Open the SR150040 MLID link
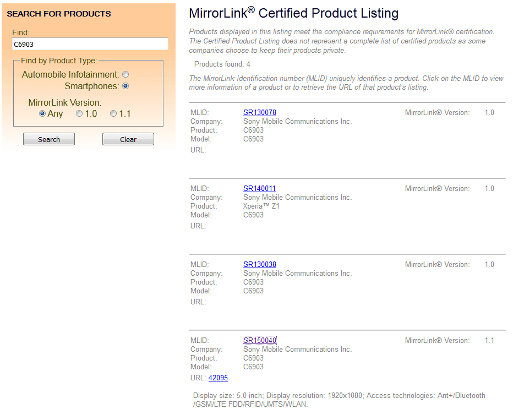Image resolution: width=524 pixels, height=420 pixels. (260, 340)
